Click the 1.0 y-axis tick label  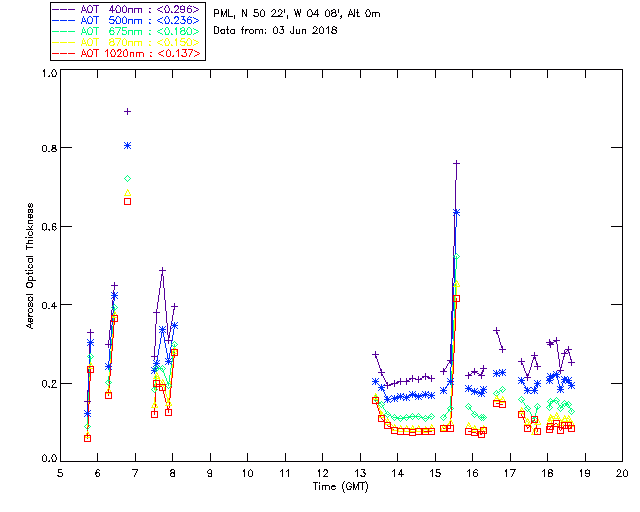coord(49,73)
